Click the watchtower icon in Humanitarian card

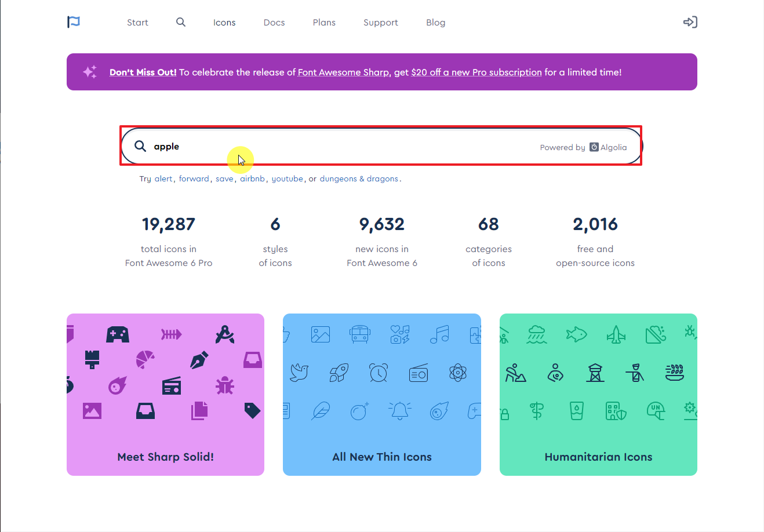pos(595,373)
